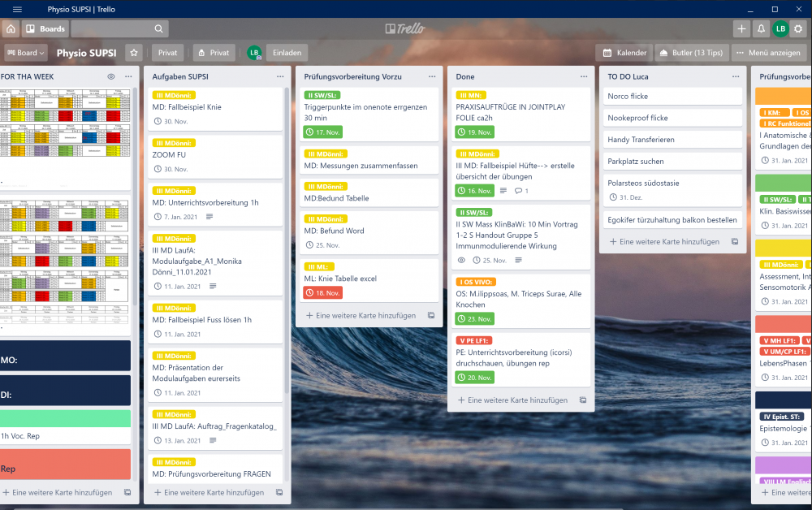Open the notifications bell
Image resolution: width=812 pixels, height=510 pixels.
761,28
